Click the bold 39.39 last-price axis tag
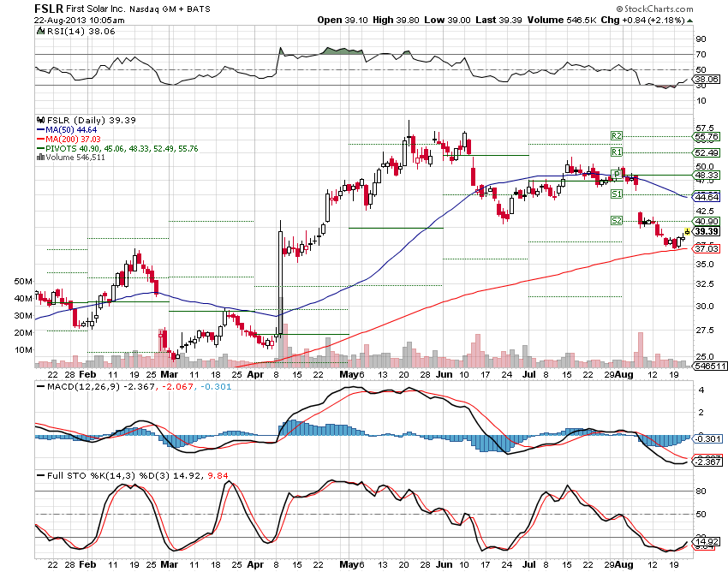Viewport: 728px width, 572px height. (x=707, y=231)
